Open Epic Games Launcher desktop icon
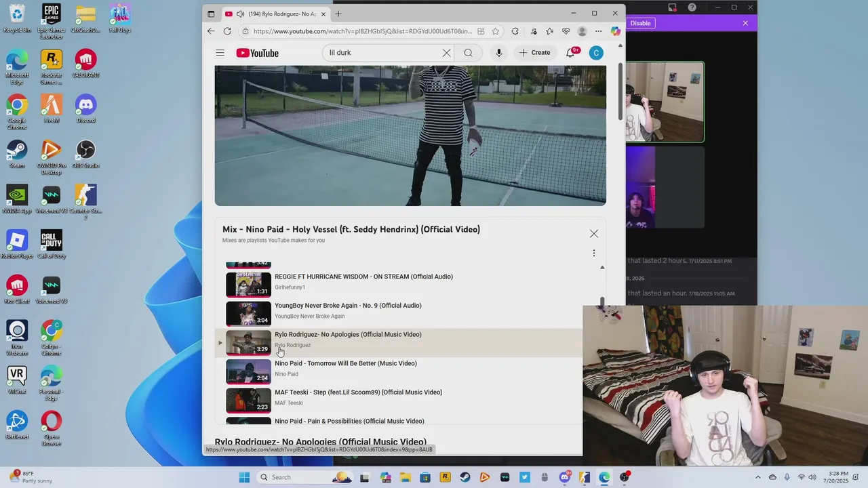Screen dimensions: 868x488 pos(51,20)
